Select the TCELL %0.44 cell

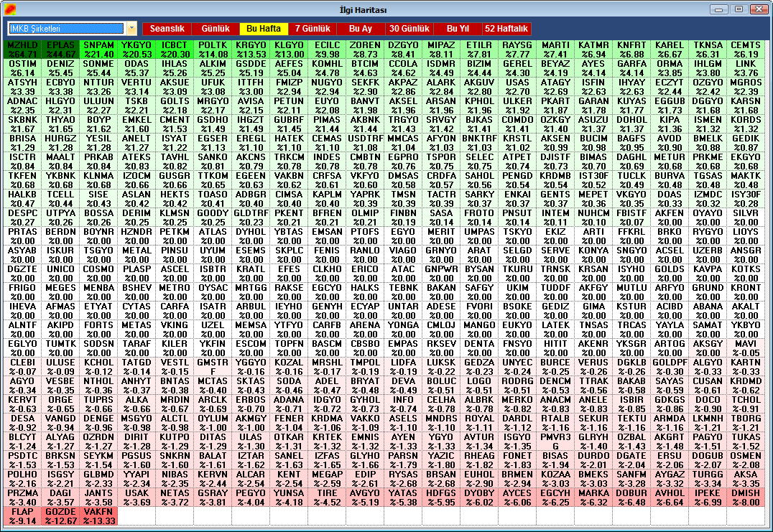pyautogui.click(x=60, y=199)
